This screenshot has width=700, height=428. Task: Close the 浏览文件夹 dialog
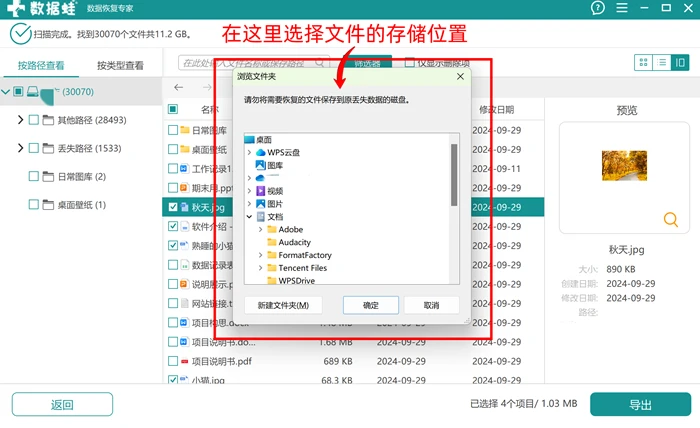(x=460, y=76)
